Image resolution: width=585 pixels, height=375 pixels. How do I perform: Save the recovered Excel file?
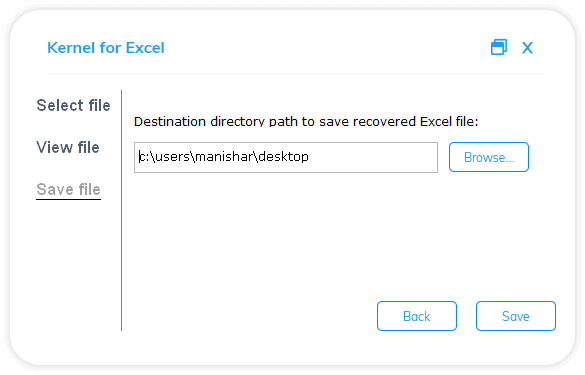(516, 316)
